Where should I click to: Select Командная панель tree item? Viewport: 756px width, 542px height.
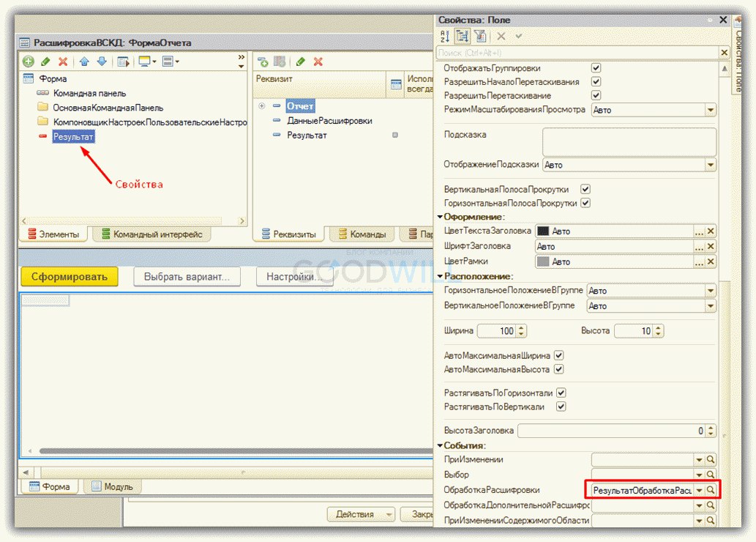(90, 93)
